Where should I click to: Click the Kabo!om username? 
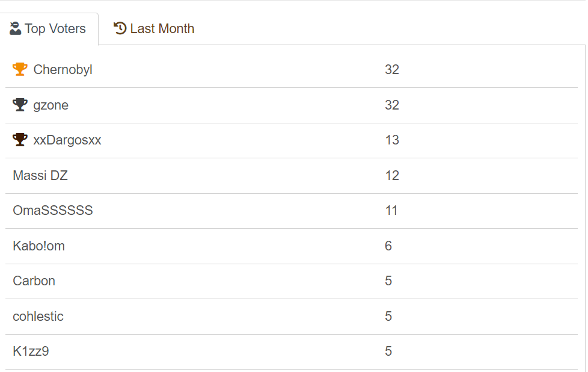38,246
